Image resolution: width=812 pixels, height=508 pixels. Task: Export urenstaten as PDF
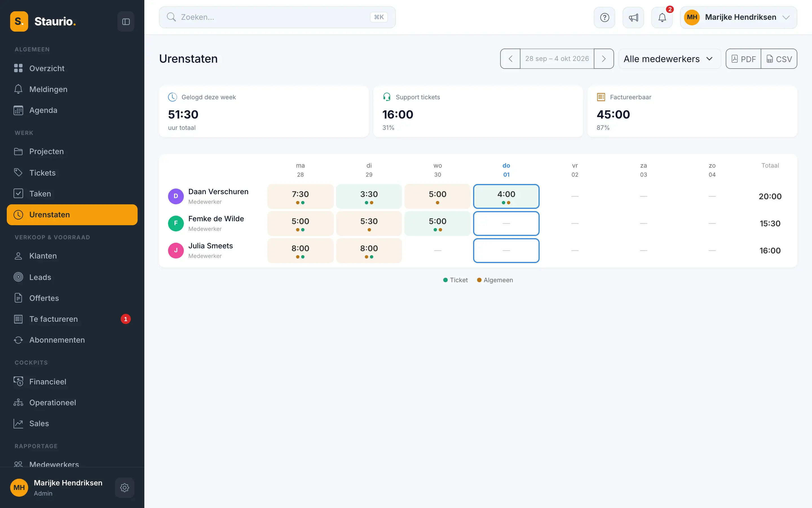[x=743, y=59]
